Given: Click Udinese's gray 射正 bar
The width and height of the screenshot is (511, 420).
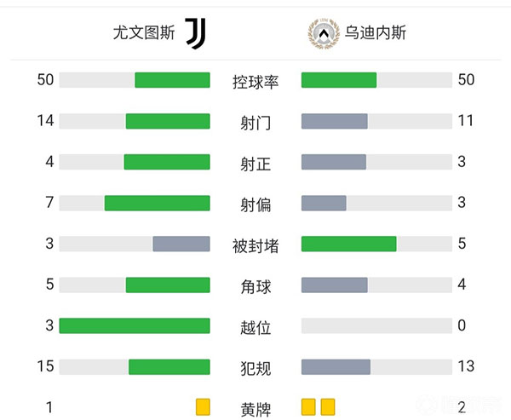Looking at the screenshot, I should click(x=334, y=162).
